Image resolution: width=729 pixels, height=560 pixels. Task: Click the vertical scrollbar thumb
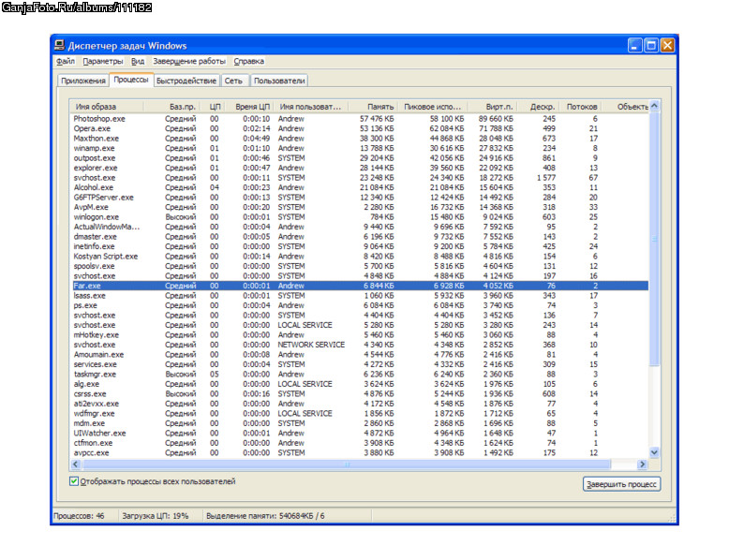pyautogui.click(x=655, y=239)
